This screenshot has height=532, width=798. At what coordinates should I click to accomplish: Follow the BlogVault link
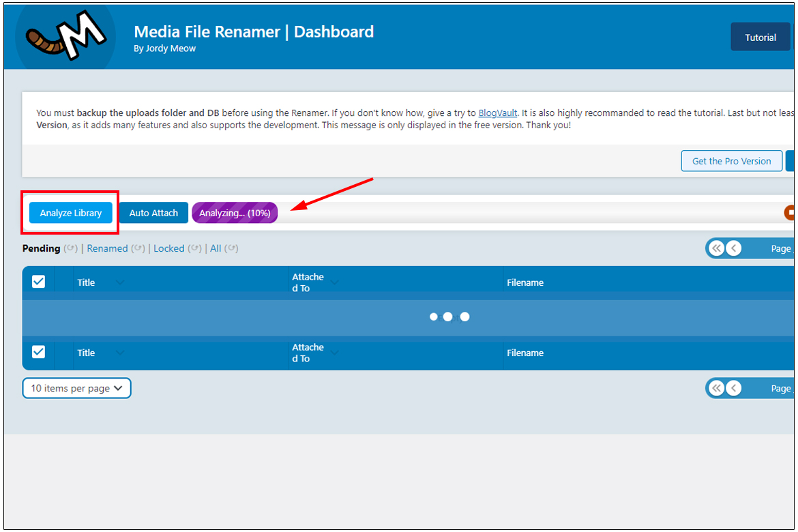(497, 113)
